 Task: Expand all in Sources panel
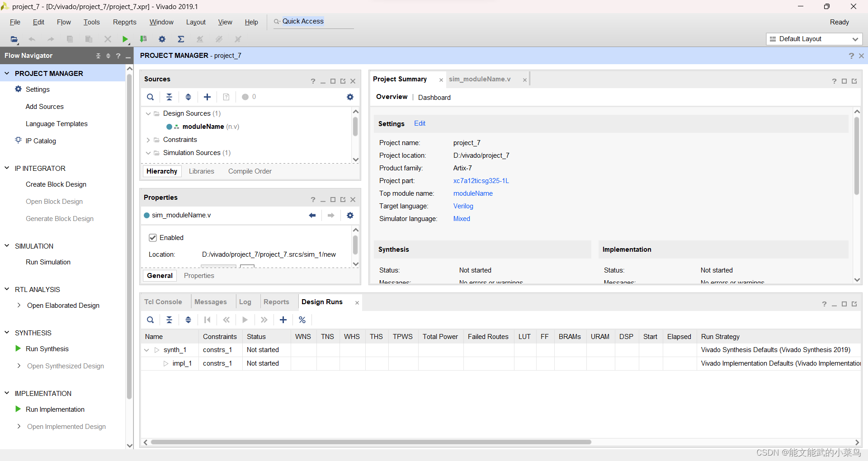[x=188, y=97]
